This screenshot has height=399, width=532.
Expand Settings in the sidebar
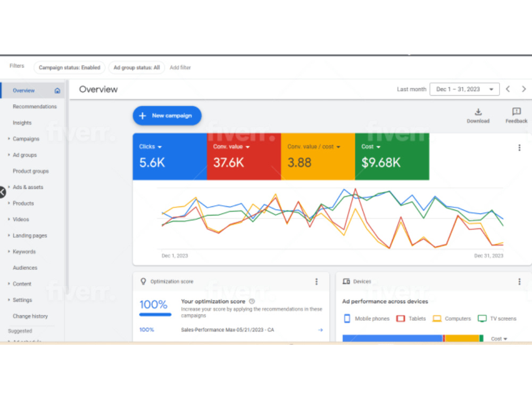[9, 300]
